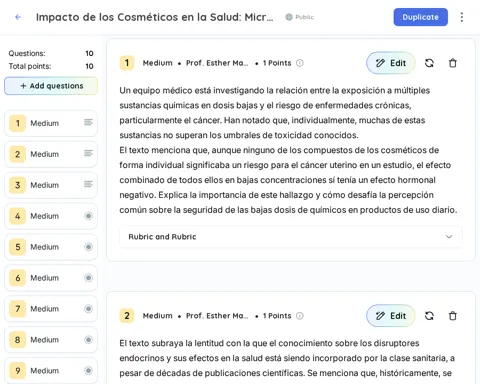The image size is (480, 384).
Task: Go back using the left arrow icon
Action: [18, 17]
